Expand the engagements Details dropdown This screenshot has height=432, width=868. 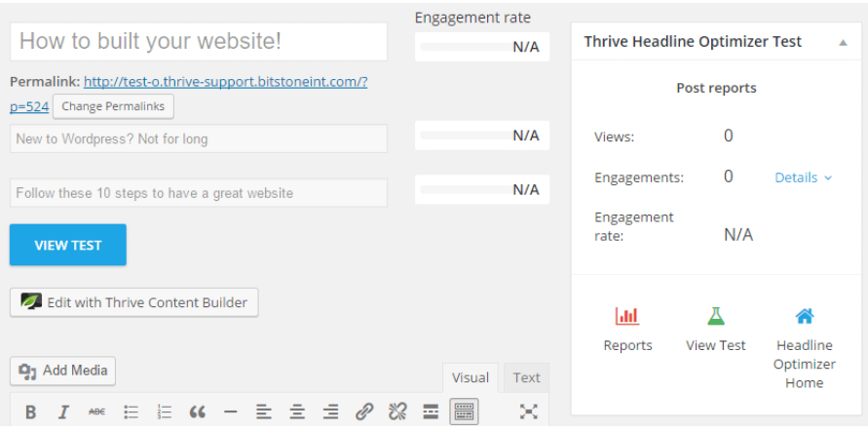(804, 177)
